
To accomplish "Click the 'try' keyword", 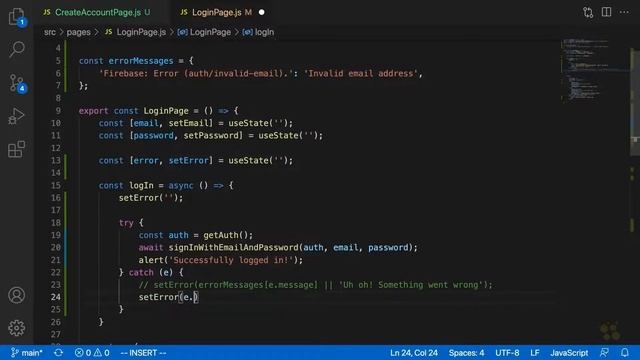I will 126,223.
